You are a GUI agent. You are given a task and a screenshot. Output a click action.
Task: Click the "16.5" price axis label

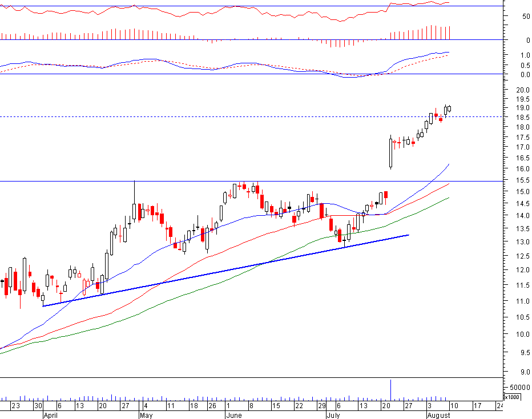(522, 158)
